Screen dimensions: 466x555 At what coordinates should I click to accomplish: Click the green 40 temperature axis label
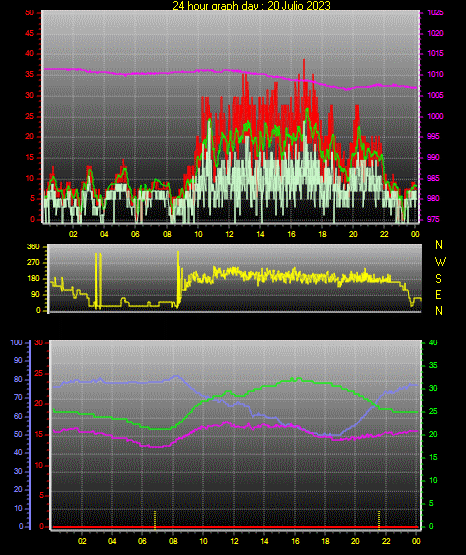pos(433,342)
